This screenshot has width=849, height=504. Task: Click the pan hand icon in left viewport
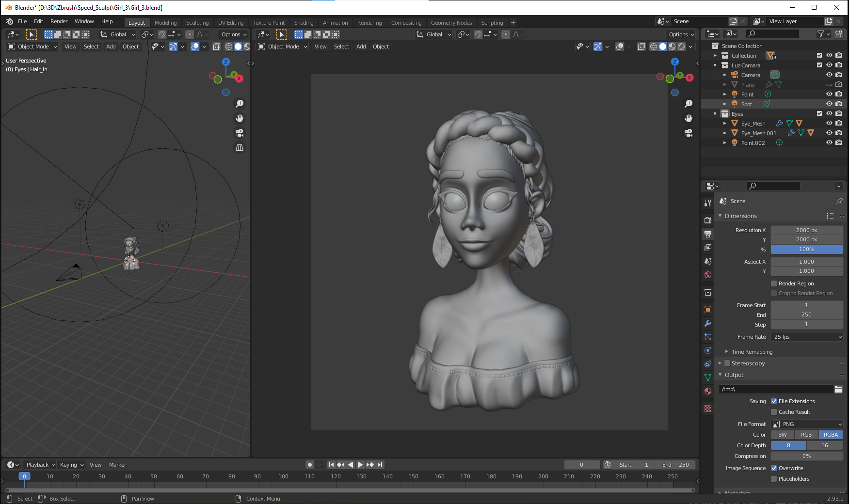[x=240, y=118]
